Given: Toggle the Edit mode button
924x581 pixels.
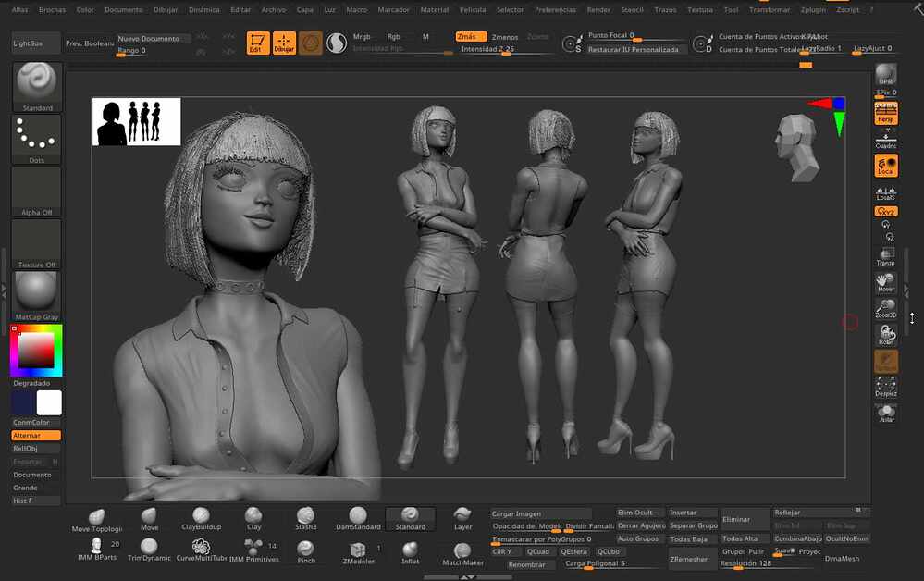Looking at the screenshot, I should (x=257, y=43).
